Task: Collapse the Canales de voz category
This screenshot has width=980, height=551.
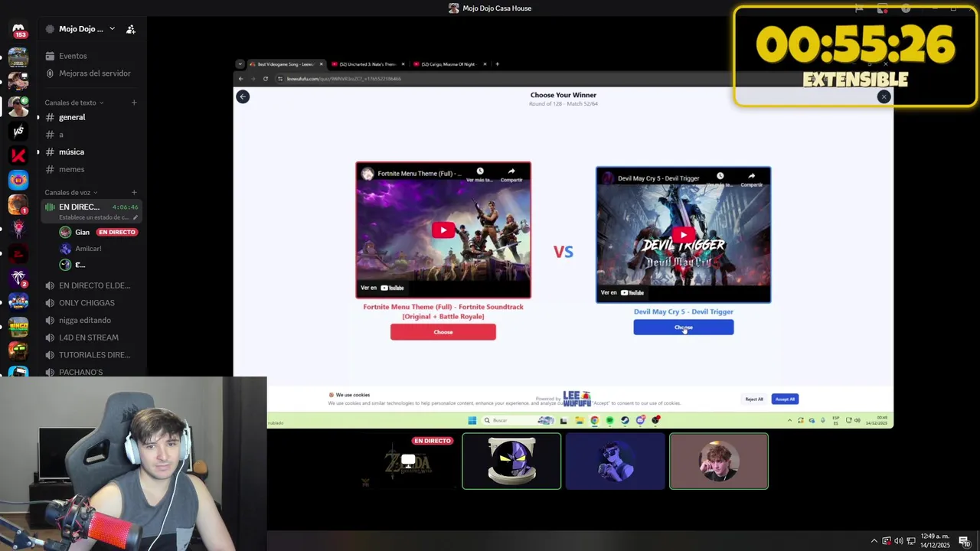Action: point(71,192)
